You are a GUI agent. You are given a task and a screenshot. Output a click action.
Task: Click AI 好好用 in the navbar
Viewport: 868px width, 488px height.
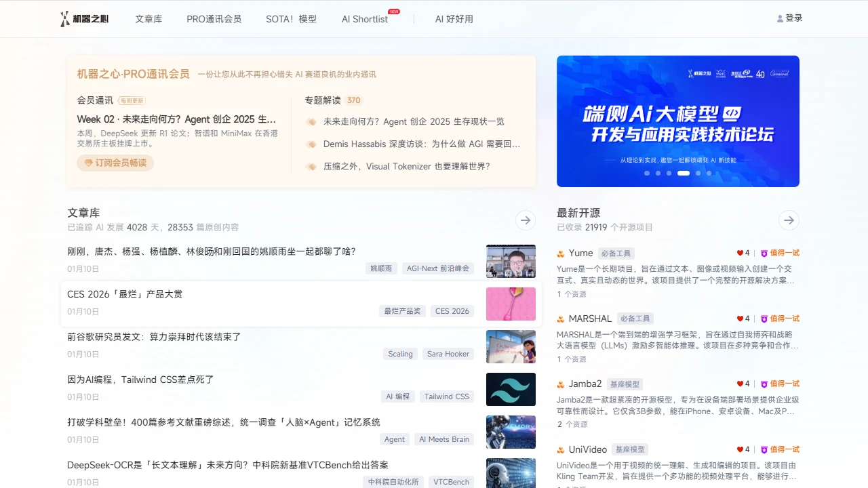tap(454, 19)
